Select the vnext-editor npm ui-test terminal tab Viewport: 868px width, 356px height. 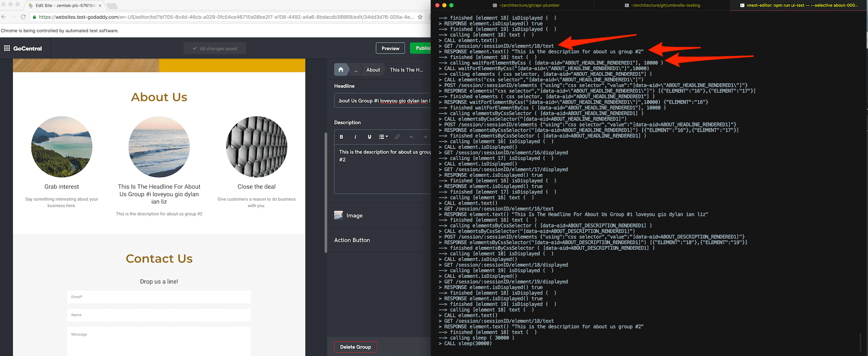pos(799,5)
